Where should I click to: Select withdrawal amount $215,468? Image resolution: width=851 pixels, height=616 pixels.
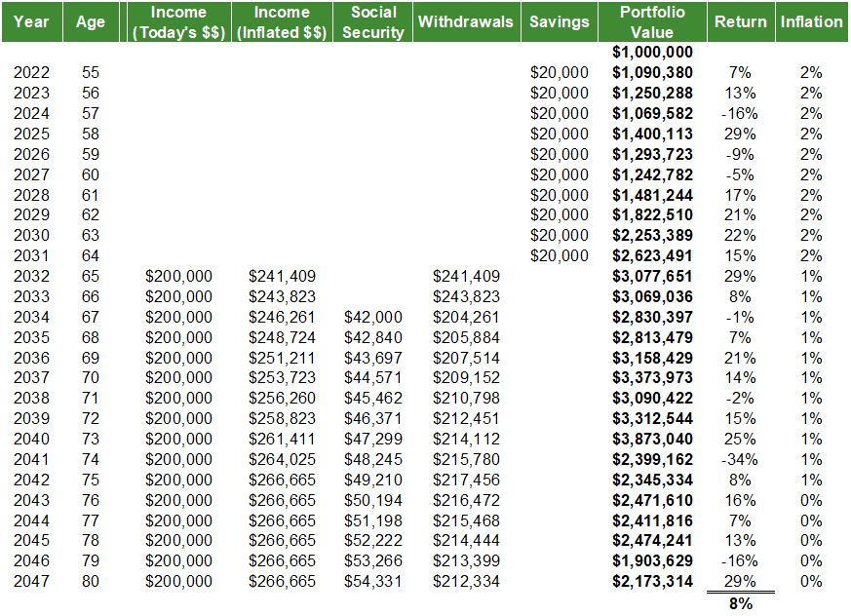click(x=466, y=521)
